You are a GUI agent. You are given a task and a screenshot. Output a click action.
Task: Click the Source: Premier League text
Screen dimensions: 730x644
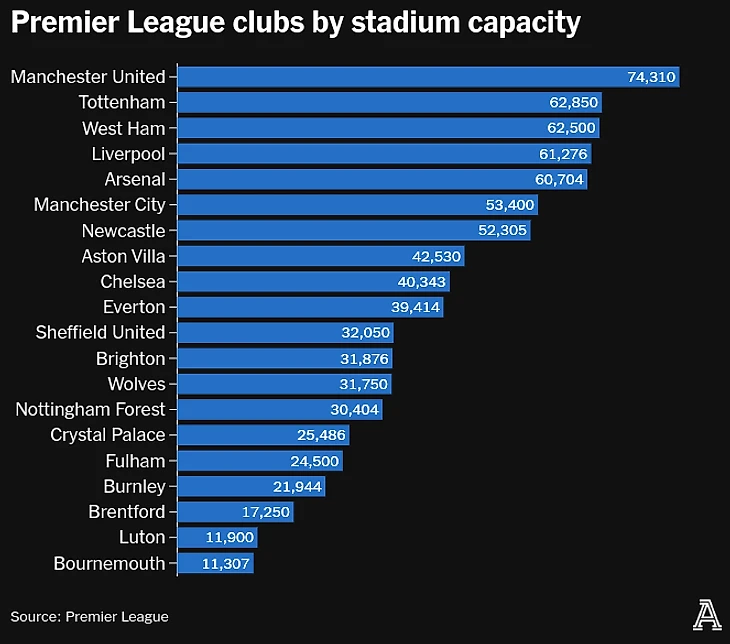(x=90, y=616)
